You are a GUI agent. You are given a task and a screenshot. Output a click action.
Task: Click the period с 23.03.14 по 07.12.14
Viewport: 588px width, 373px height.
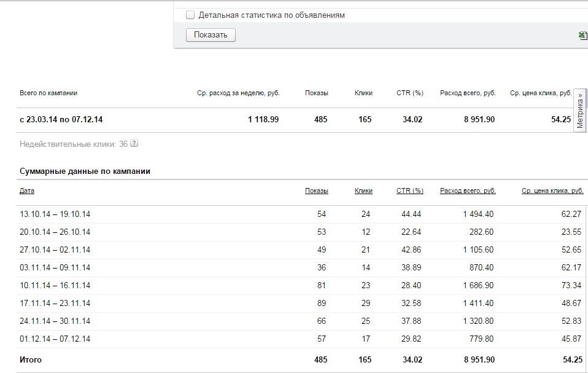coord(61,119)
